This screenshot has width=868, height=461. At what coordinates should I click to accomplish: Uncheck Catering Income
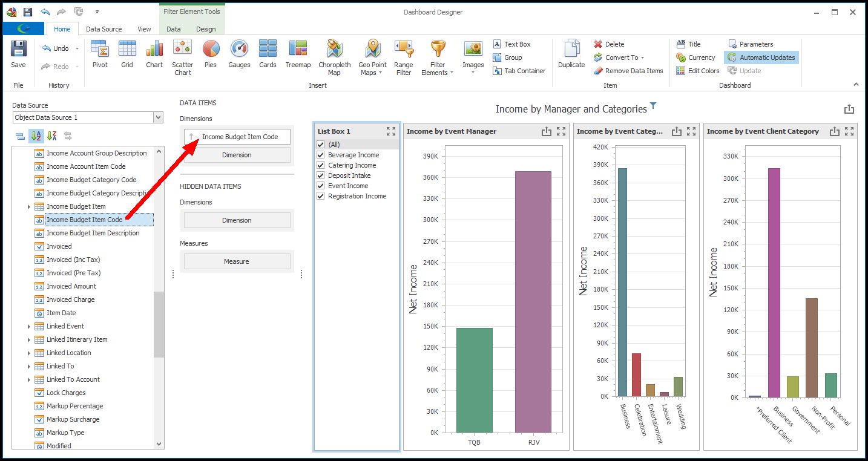321,165
